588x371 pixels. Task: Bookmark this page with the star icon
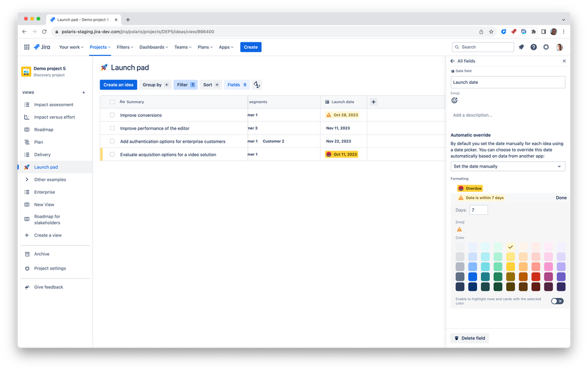[x=491, y=31]
